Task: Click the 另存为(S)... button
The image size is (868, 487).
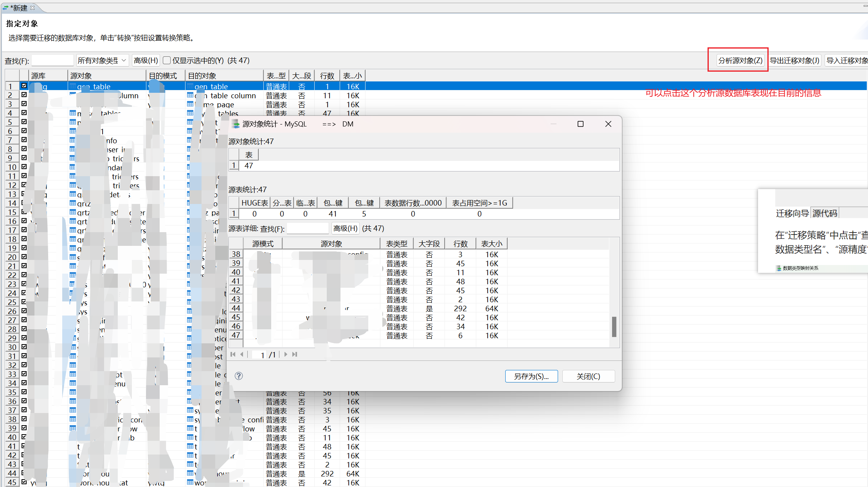Action: (x=531, y=376)
